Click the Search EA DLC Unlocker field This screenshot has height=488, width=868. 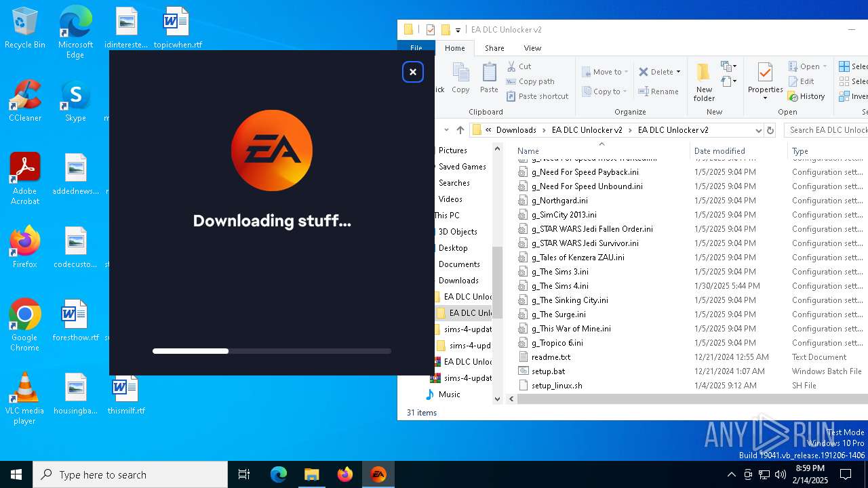[x=826, y=130]
